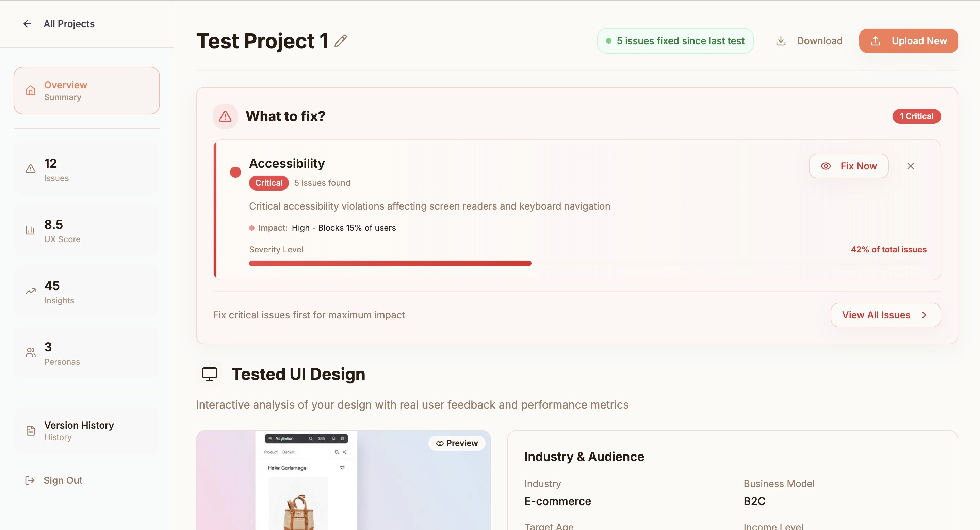
Task: Open the 8.5 UX Score card
Action: coord(87,231)
